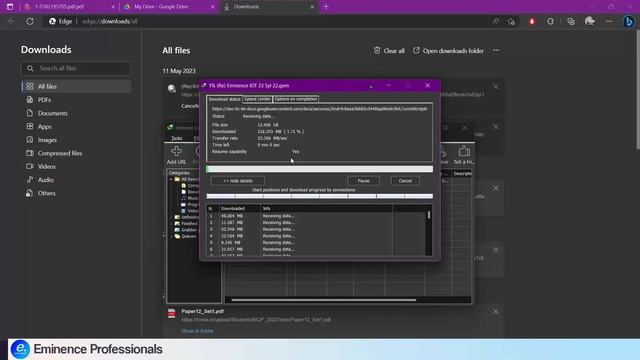The height and width of the screenshot is (360, 640).
Task: Close the Downloads browser tab
Action: 312,7
